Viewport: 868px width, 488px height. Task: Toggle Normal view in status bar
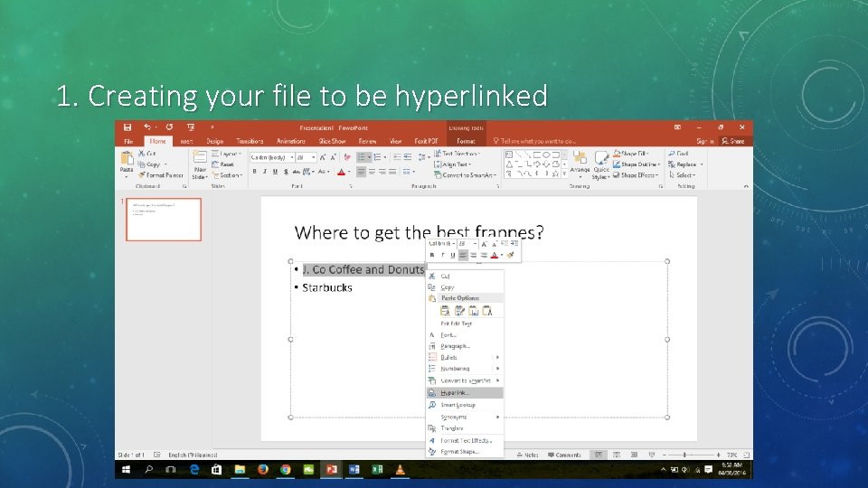coord(599,455)
